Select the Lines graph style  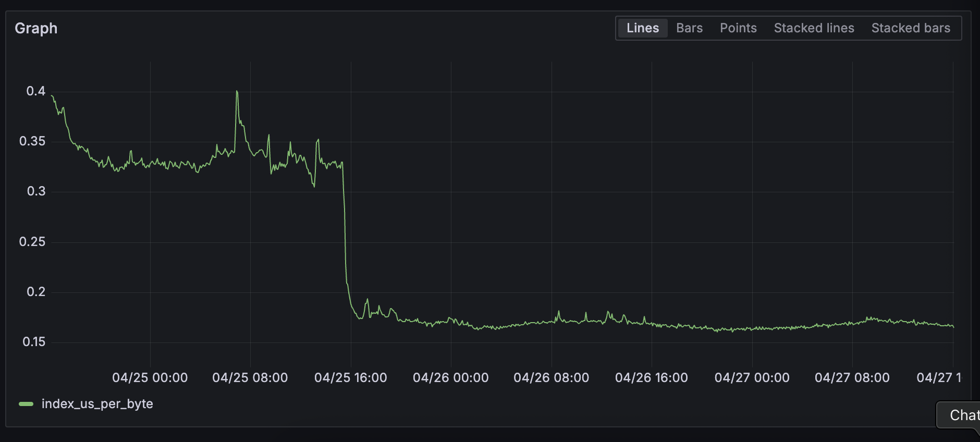tap(642, 28)
